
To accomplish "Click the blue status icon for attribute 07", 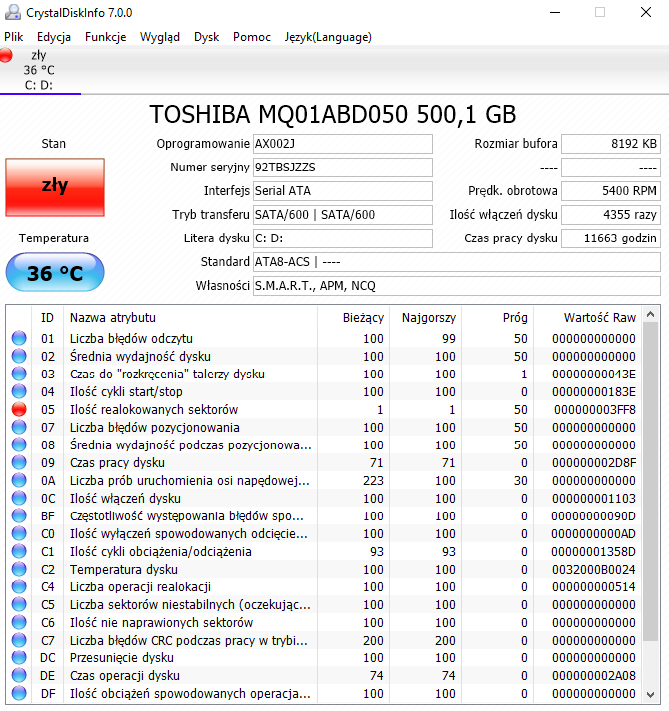I will point(19,427).
